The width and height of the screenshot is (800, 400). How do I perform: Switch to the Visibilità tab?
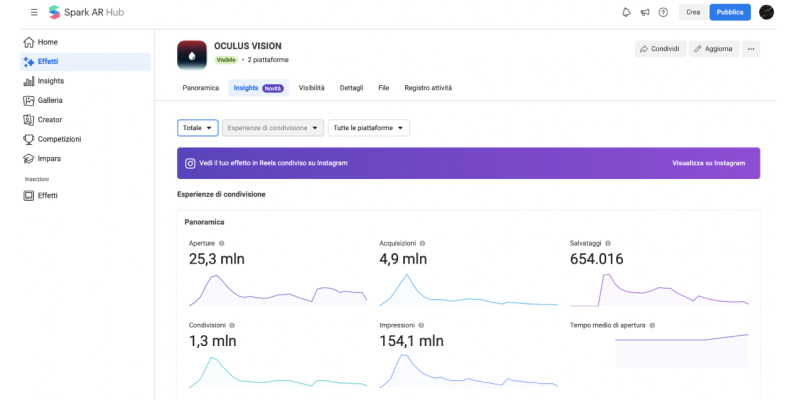tap(312, 88)
